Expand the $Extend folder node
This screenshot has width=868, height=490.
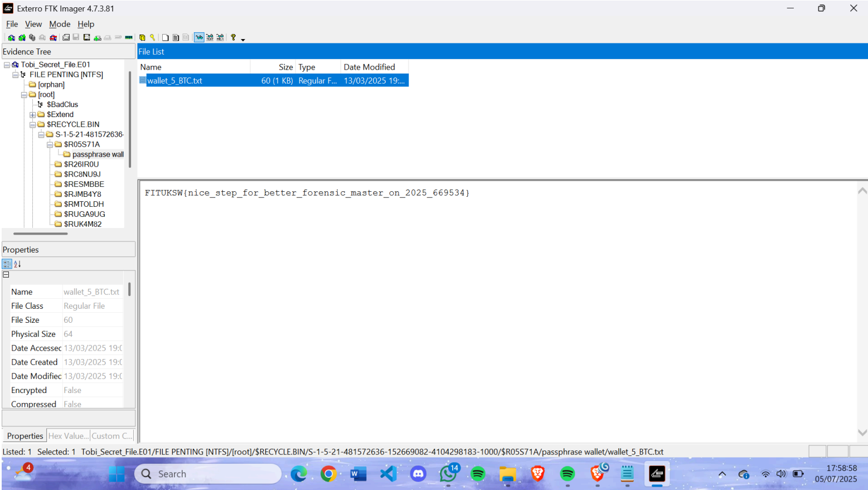(x=32, y=115)
